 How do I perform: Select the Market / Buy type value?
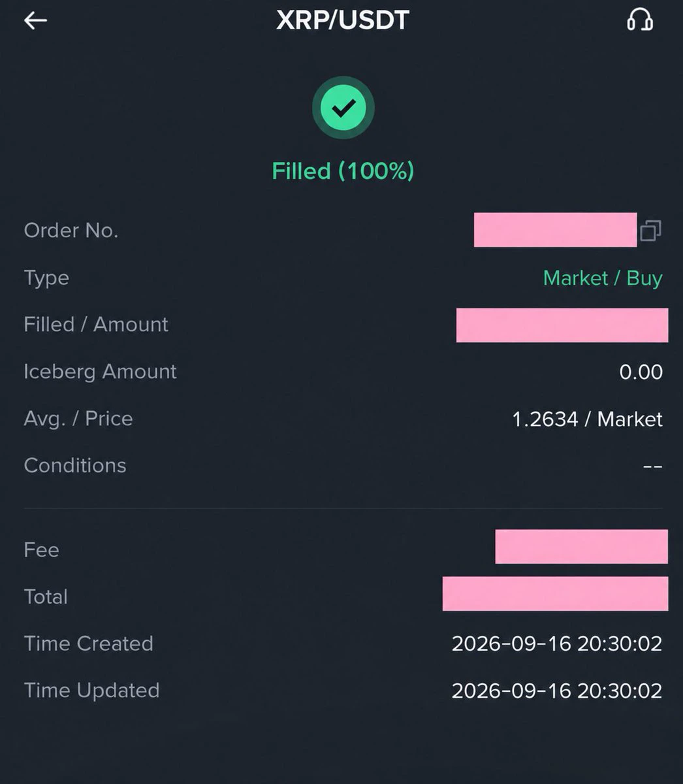[x=603, y=278]
